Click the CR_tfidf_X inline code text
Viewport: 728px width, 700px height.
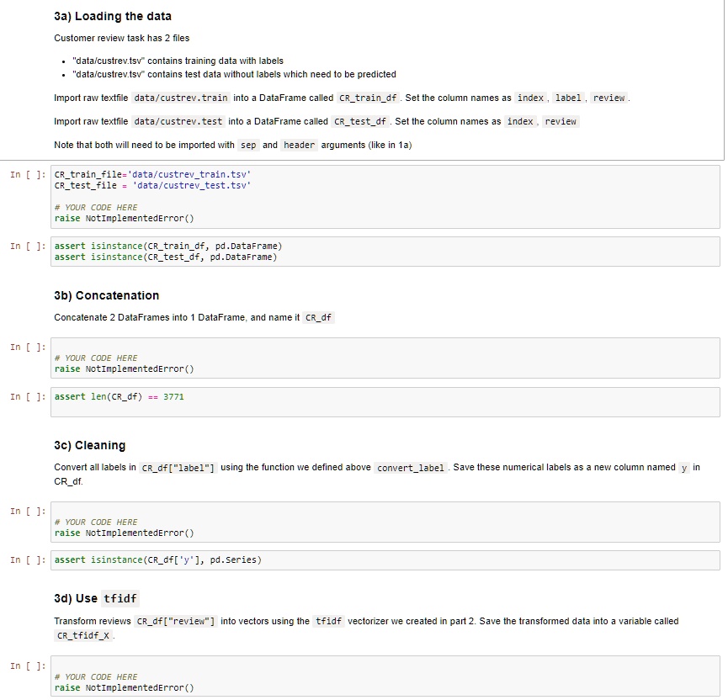tap(82, 636)
